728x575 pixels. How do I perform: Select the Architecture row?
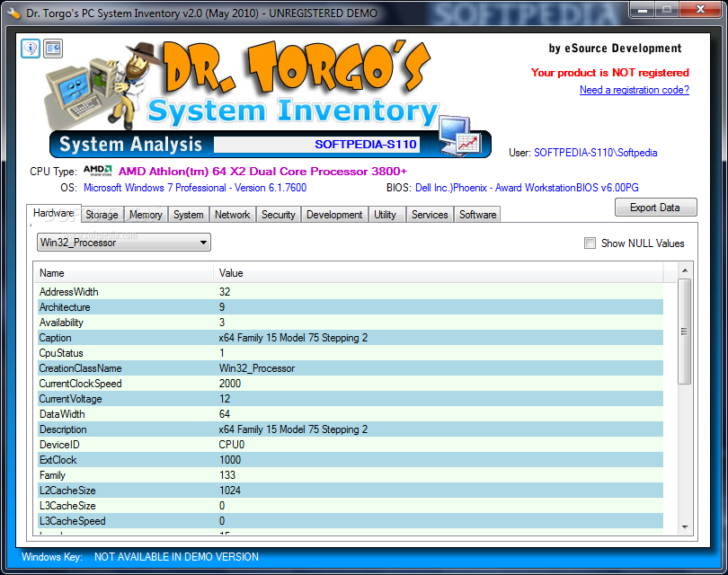[349, 306]
